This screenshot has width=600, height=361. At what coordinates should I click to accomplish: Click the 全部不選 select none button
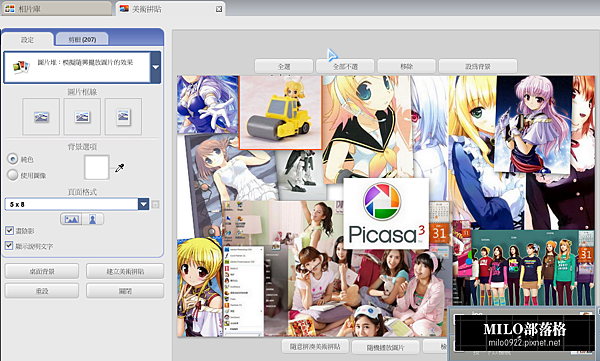345,66
